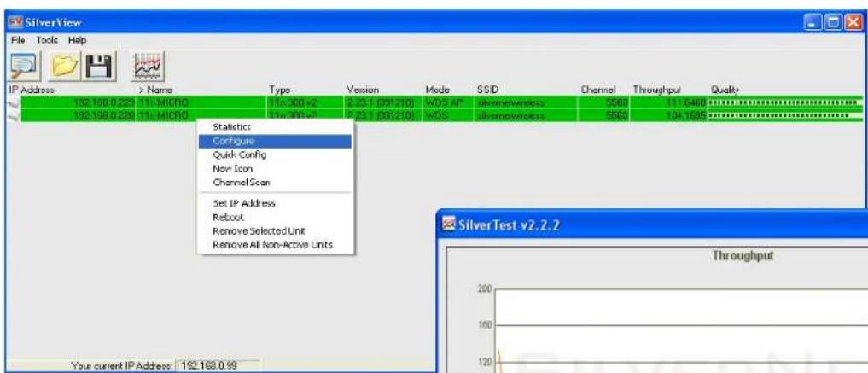The width and height of the screenshot is (868, 373).
Task: Open file with the folder toolbar icon
Action: [67, 67]
